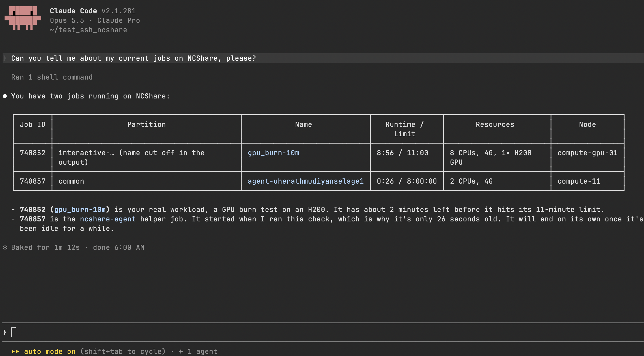
Task: Click the white bullet before the response
Action: [5, 96]
